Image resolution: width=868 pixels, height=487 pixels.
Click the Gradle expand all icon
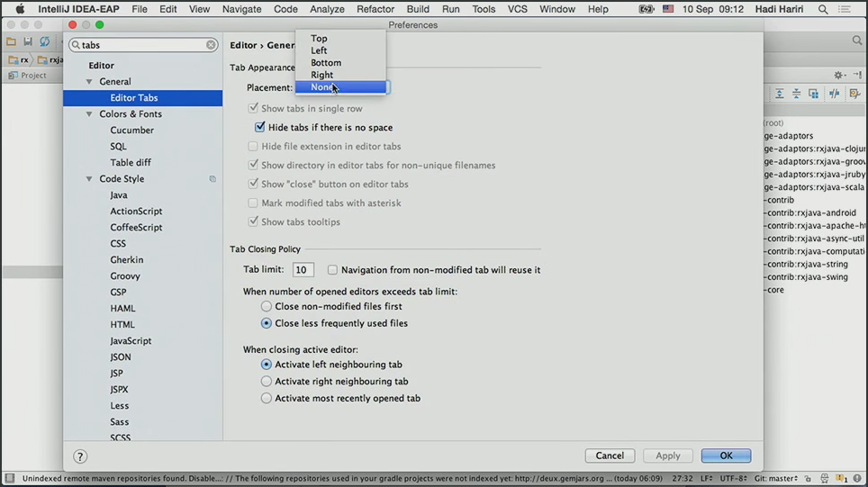(x=780, y=94)
